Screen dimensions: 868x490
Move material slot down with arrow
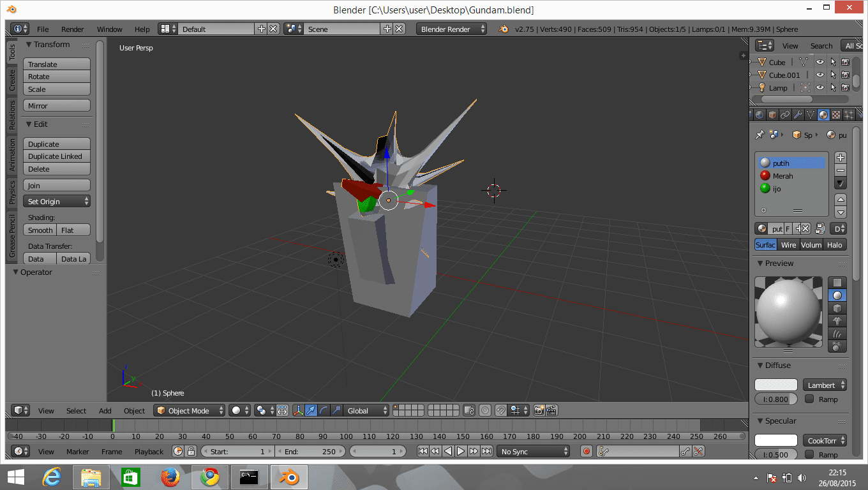(x=841, y=212)
